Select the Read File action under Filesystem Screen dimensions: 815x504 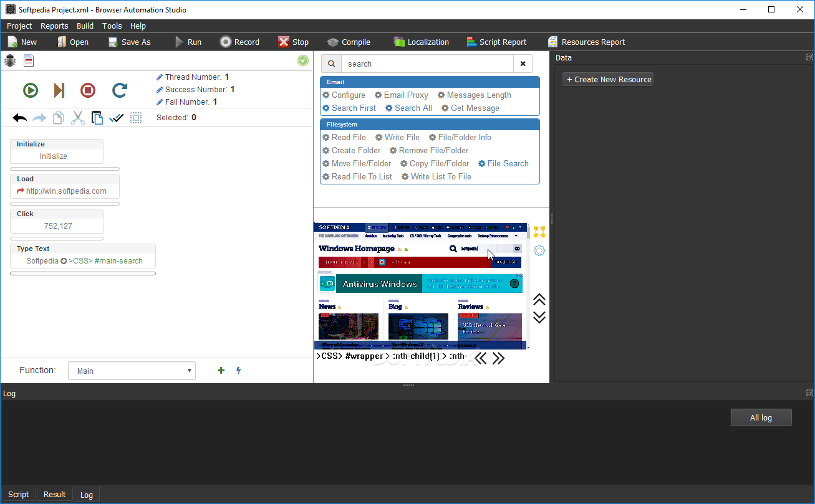(x=344, y=137)
